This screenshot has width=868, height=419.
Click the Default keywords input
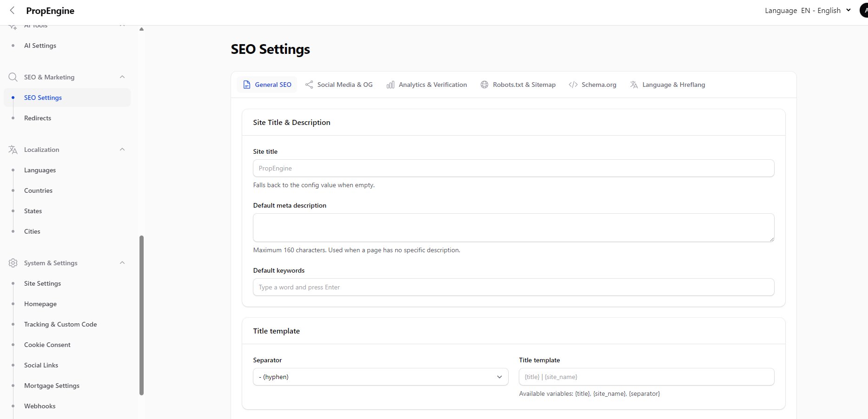513,287
